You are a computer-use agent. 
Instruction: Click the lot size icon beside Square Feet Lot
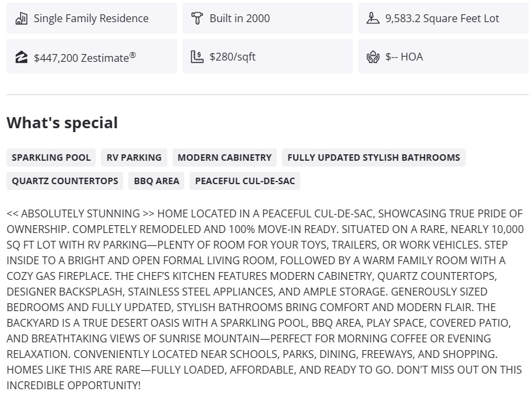click(372, 18)
